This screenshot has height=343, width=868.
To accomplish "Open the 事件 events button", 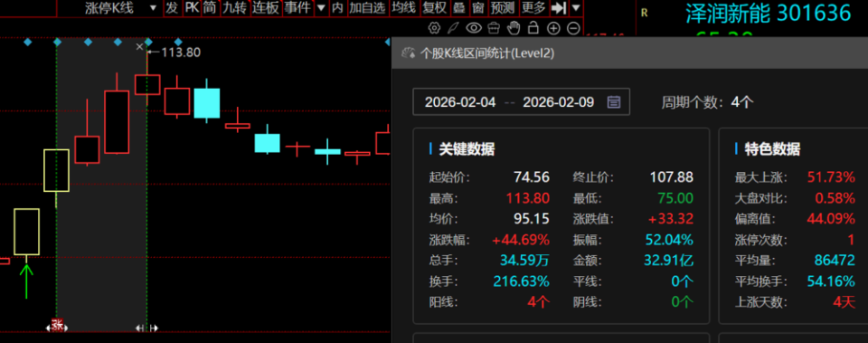I will 297,8.
